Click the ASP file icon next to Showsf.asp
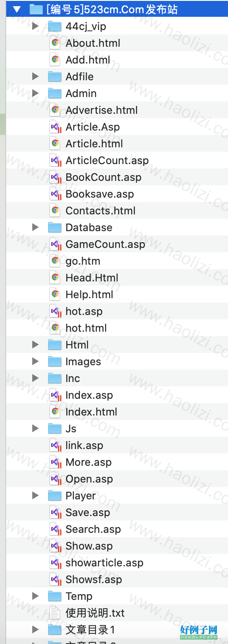This screenshot has height=644, width=228. [x=55, y=580]
